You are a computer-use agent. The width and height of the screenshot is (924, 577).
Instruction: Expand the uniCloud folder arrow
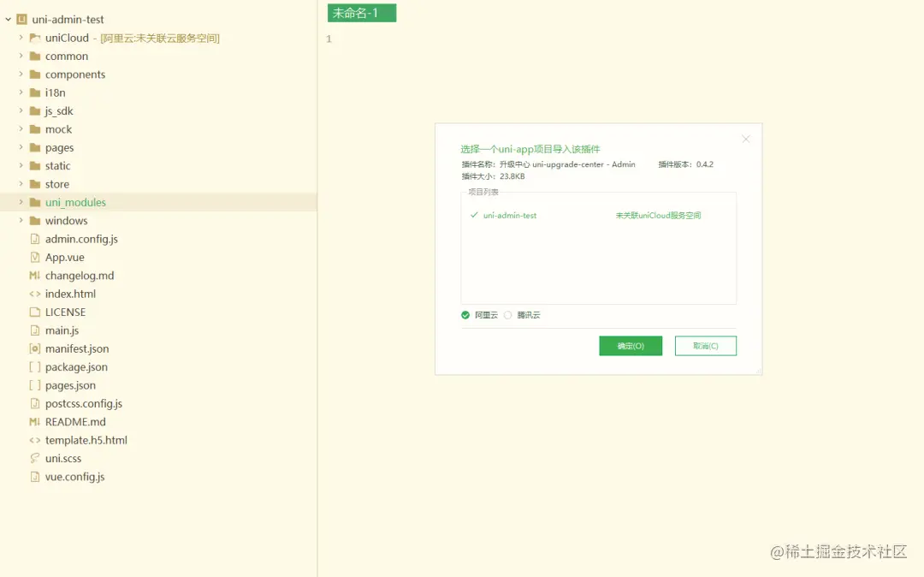click(x=21, y=37)
